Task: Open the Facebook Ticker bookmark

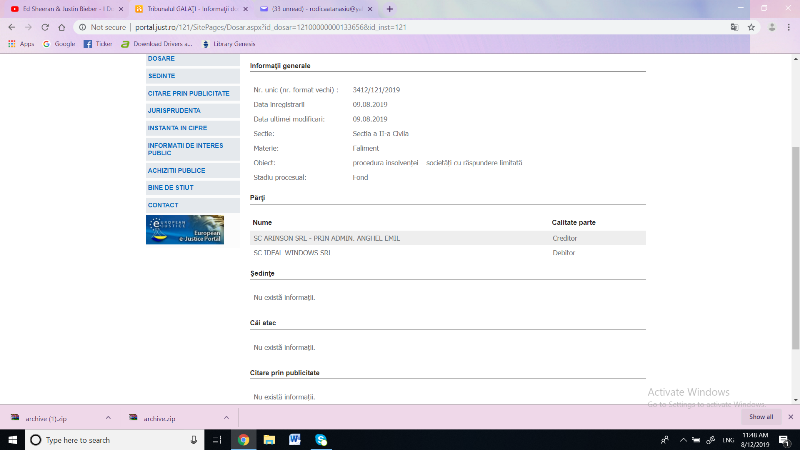Action: point(97,44)
